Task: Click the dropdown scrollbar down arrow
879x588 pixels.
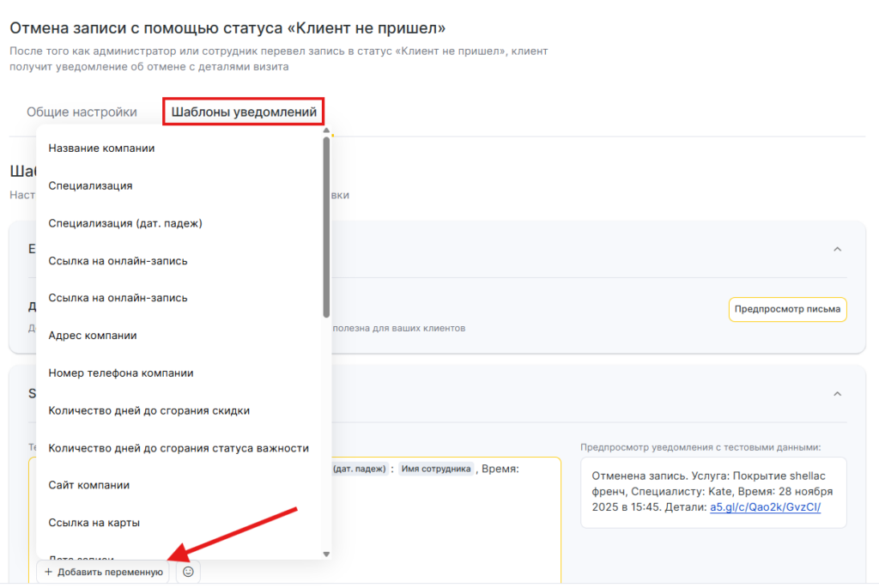Action: [326, 555]
